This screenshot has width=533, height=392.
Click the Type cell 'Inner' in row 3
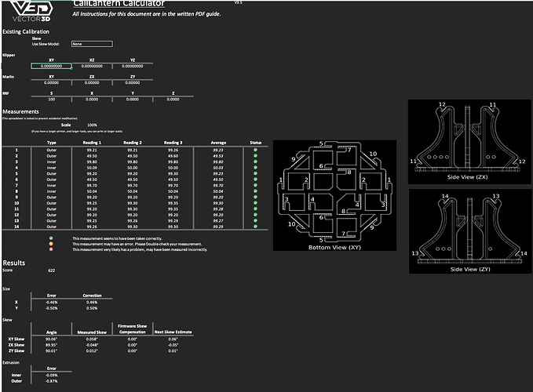(x=51, y=162)
